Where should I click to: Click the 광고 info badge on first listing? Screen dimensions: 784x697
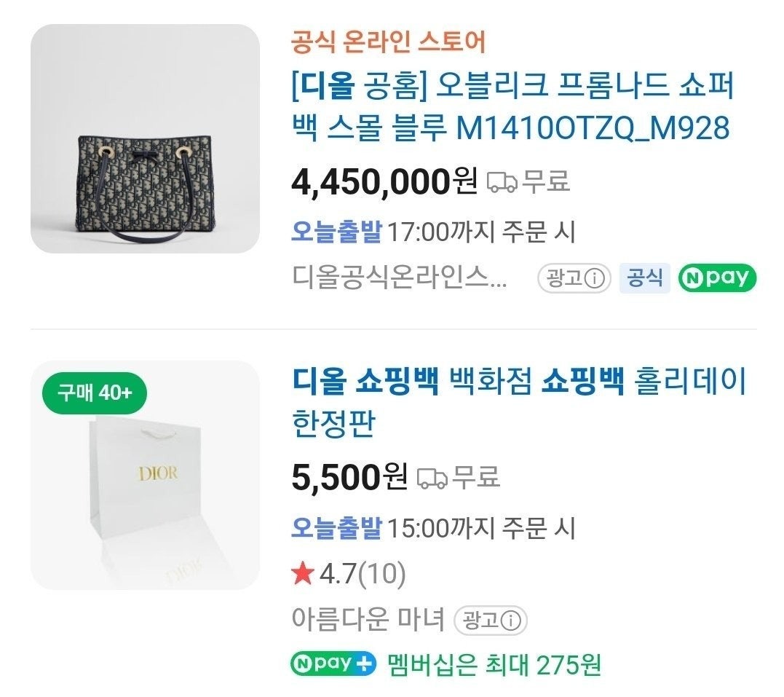point(574,278)
